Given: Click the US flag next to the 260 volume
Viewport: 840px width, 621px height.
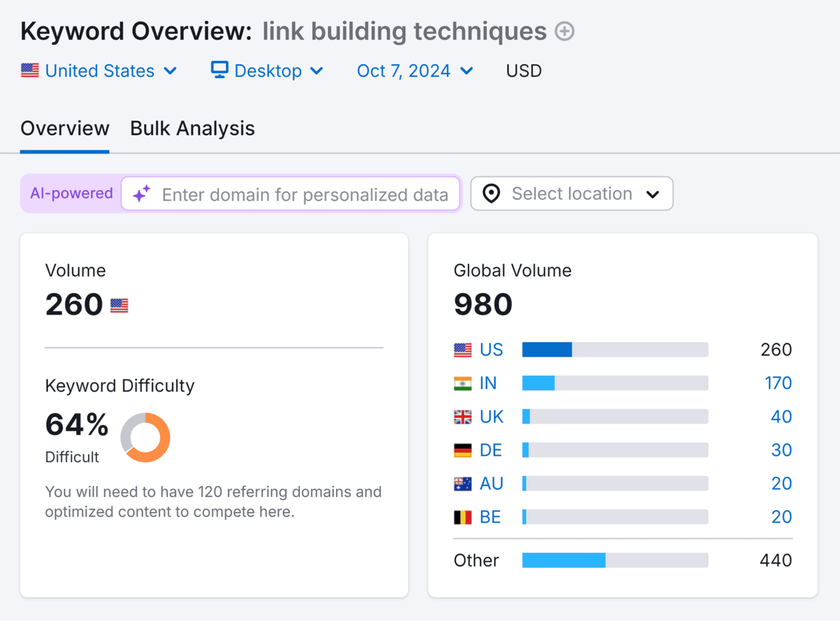Looking at the screenshot, I should click(x=118, y=304).
